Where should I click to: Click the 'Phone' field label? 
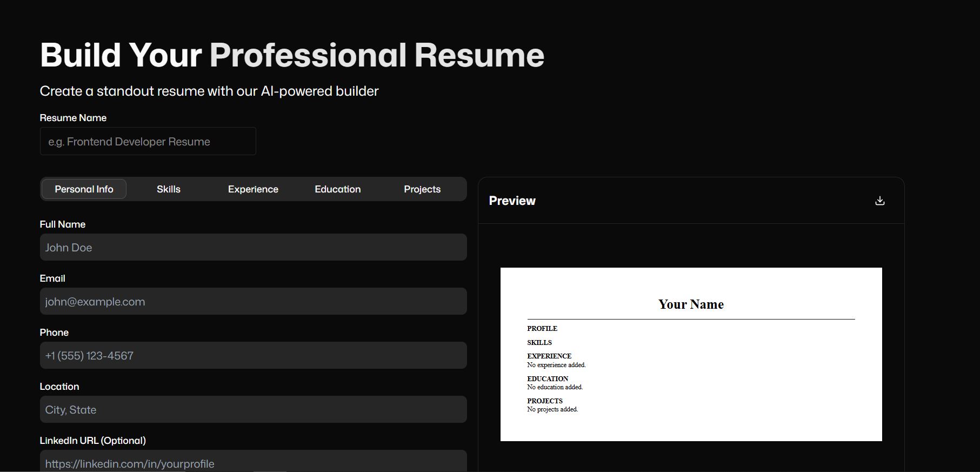[54, 333]
